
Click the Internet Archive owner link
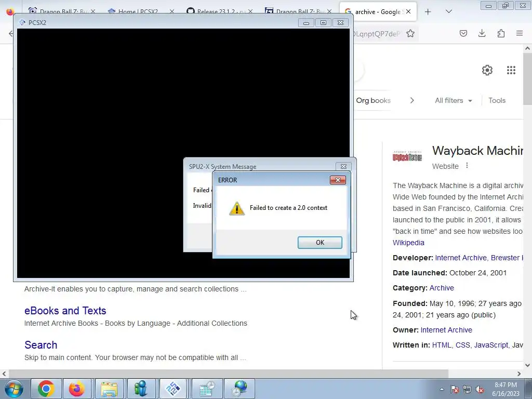coord(446,330)
